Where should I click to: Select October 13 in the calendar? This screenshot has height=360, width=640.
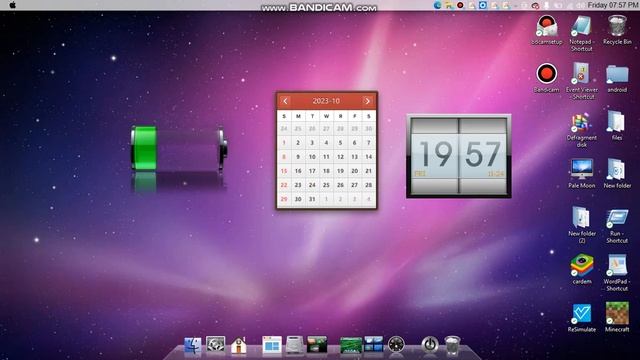(354, 157)
